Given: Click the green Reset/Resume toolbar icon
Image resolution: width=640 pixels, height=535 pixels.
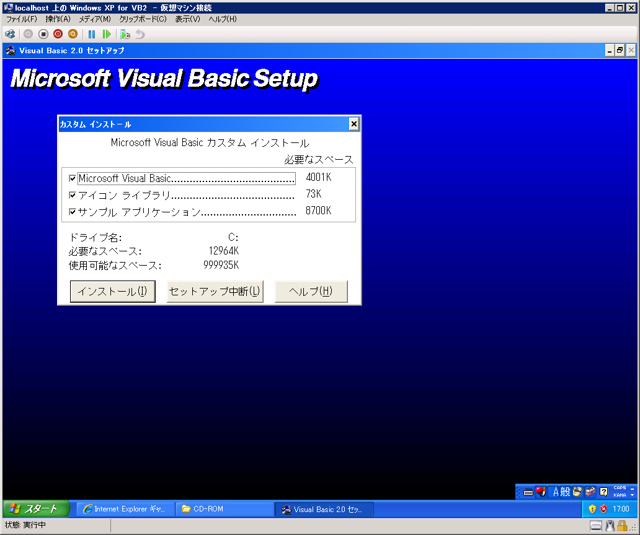Looking at the screenshot, I should point(107,34).
